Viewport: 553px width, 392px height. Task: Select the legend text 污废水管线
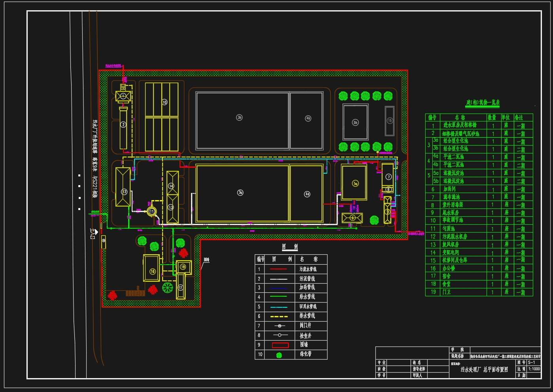click(308, 269)
